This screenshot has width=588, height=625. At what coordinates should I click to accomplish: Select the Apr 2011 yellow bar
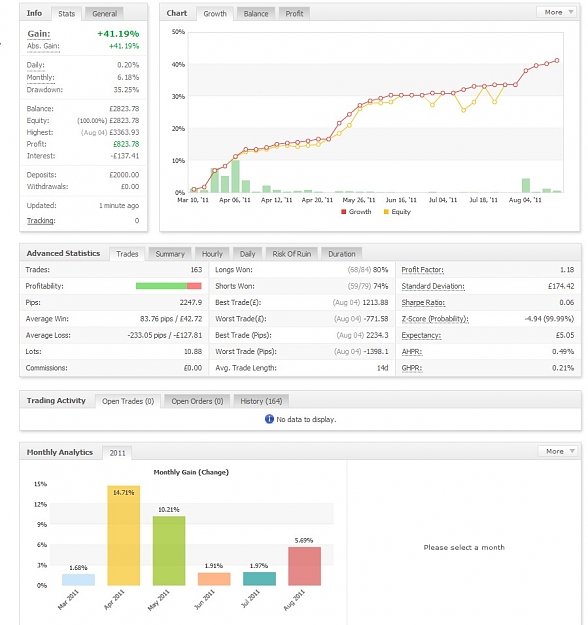tap(124, 535)
